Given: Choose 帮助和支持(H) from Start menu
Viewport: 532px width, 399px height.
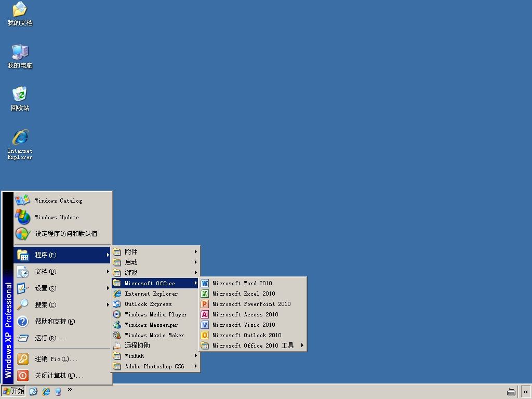Looking at the screenshot, I should 62,321.
